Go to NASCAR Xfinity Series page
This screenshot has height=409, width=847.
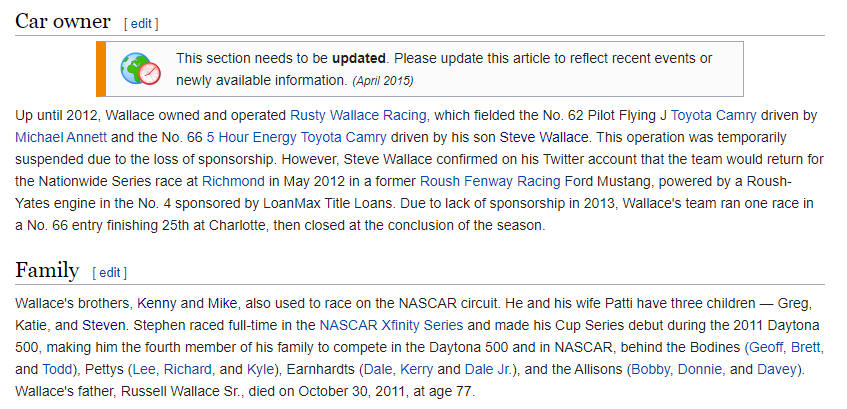tap(391, 326)
